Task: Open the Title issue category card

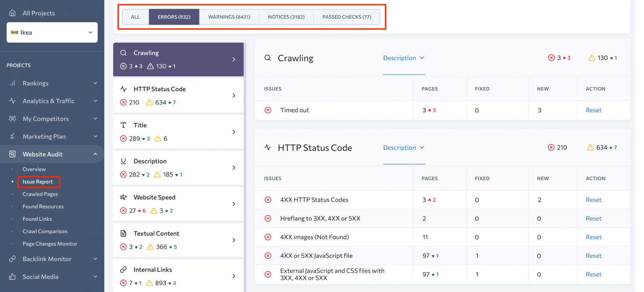Action: tap(178, 132)
